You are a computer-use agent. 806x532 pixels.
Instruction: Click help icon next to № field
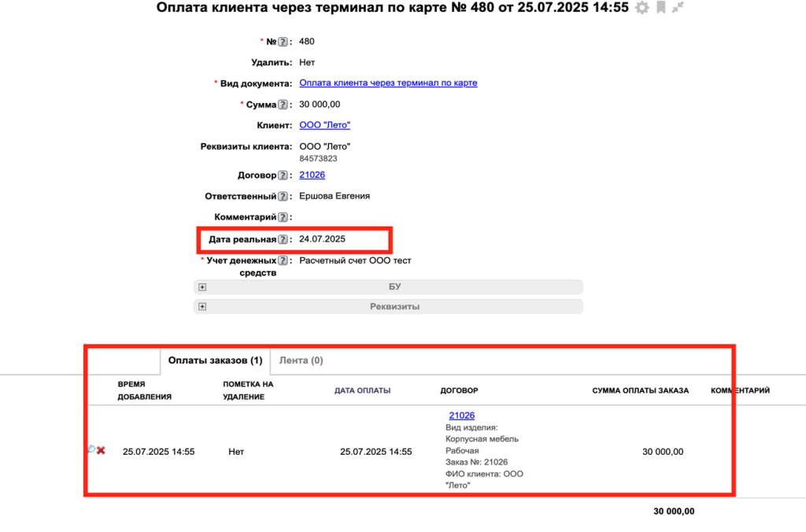pos(283,42)
